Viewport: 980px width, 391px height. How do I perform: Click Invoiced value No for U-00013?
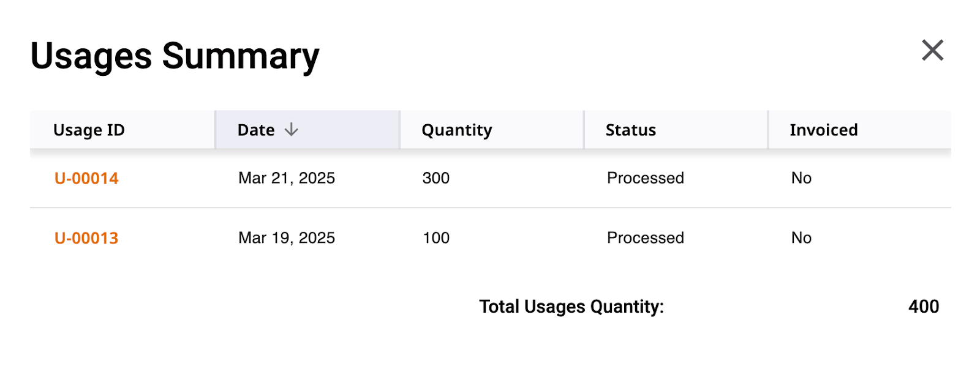(x=801, y=238)
